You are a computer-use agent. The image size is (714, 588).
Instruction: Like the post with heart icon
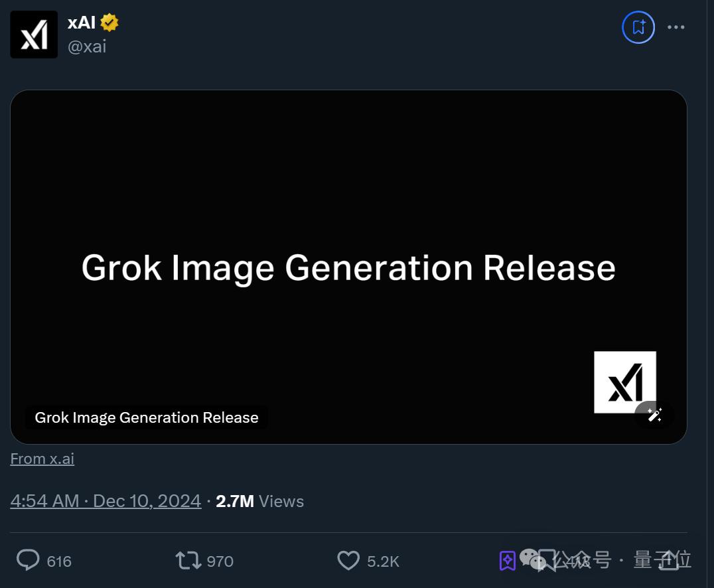348,561
